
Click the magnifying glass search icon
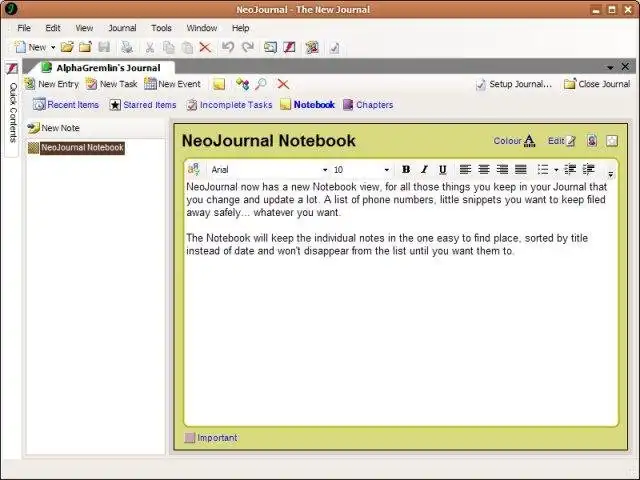click(260, 84)
